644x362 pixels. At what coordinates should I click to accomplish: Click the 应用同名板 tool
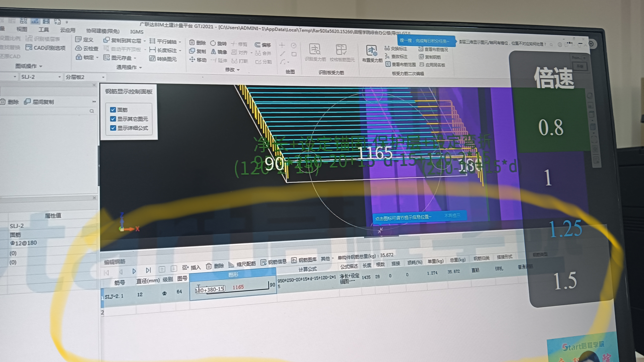click(432, 65)
